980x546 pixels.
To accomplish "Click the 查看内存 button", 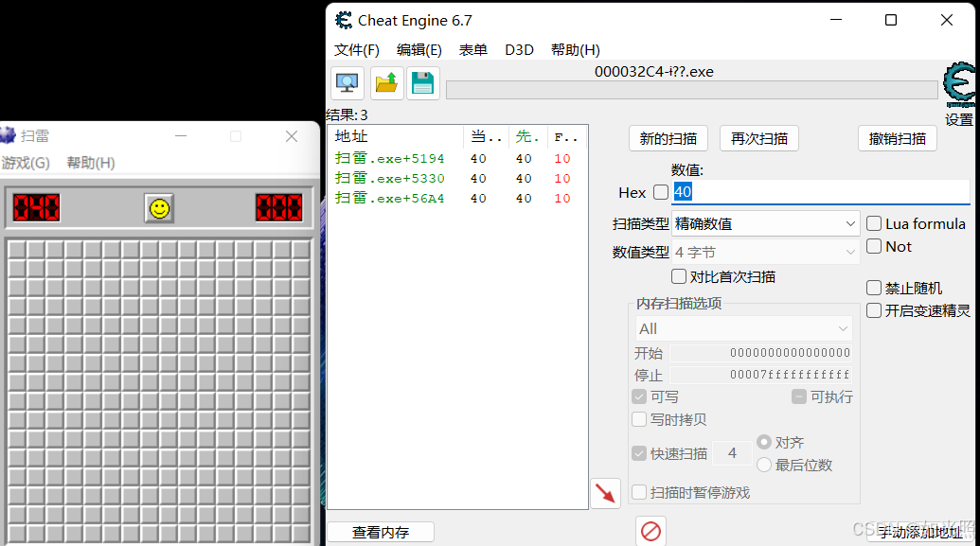I will tap(381, 532).
